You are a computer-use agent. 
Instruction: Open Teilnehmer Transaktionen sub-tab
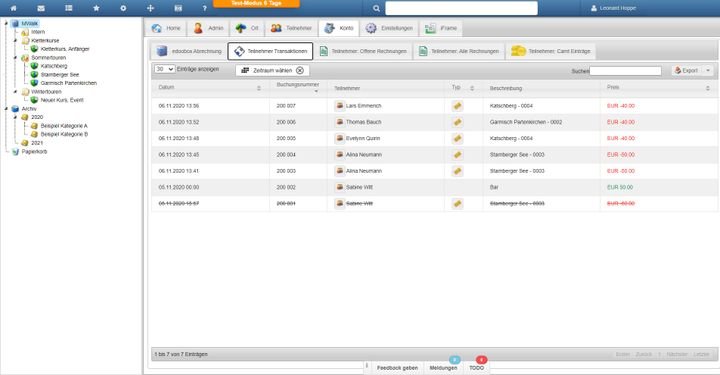(x=270, y=51)
